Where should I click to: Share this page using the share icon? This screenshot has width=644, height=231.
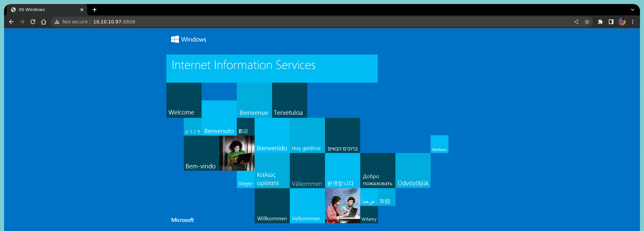(576, 22)
